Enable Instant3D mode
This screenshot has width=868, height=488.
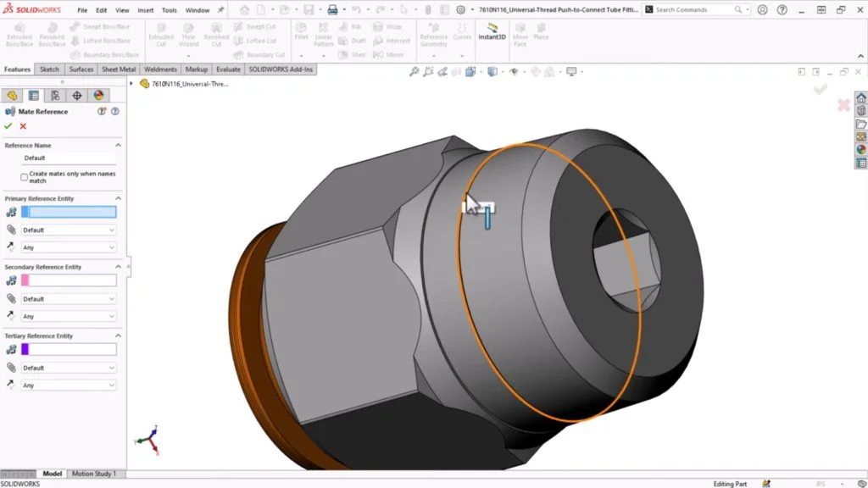(492, 34)
